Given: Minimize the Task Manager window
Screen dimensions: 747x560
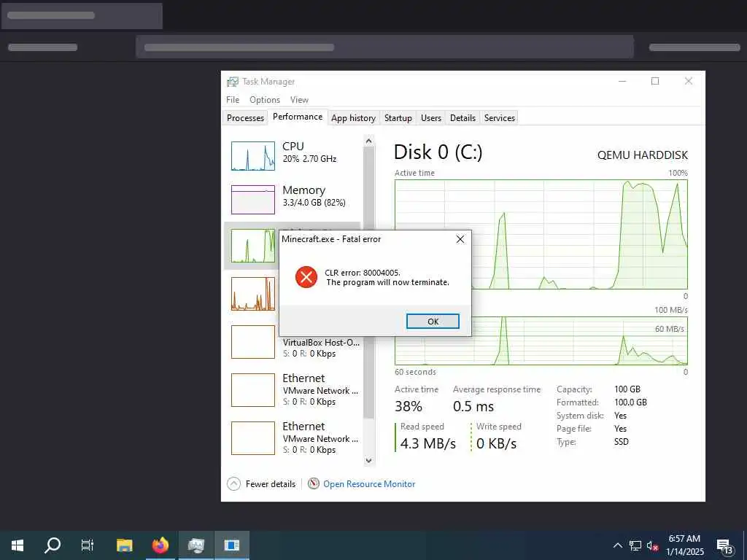Looking at the screenshot, I should (622, 82).
